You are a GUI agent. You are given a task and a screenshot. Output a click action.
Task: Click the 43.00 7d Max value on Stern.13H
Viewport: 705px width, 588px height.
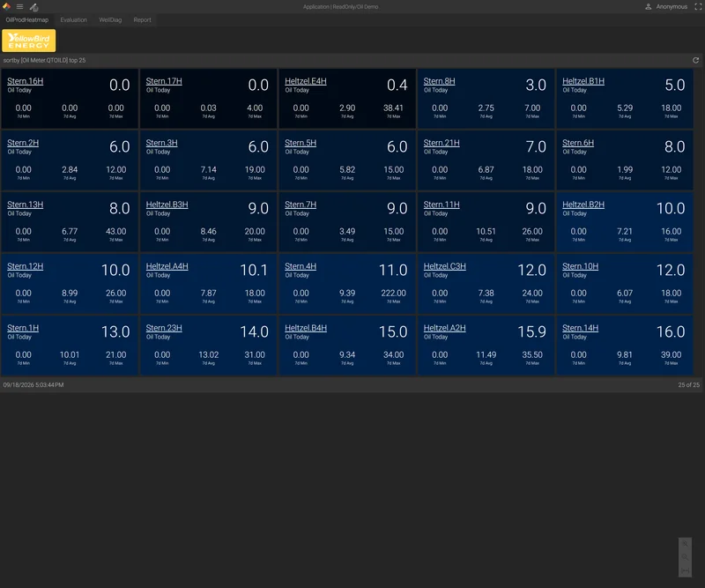pos(116,231)
